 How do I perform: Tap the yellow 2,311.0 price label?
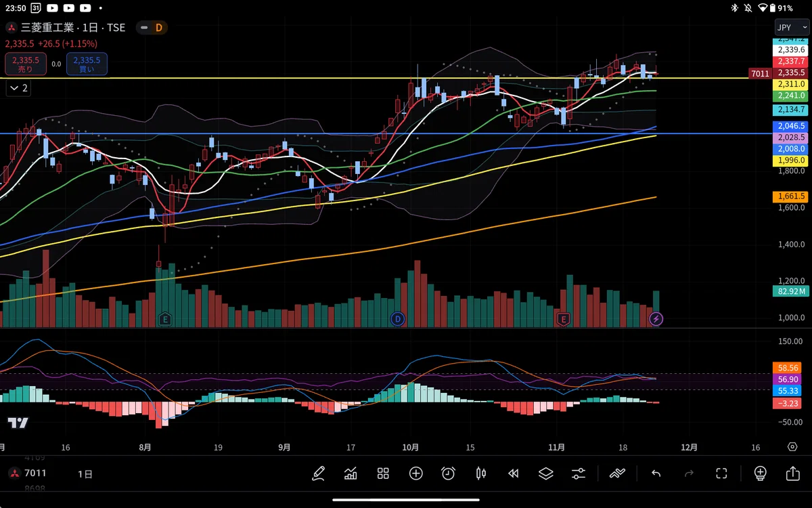coord(791,84)
